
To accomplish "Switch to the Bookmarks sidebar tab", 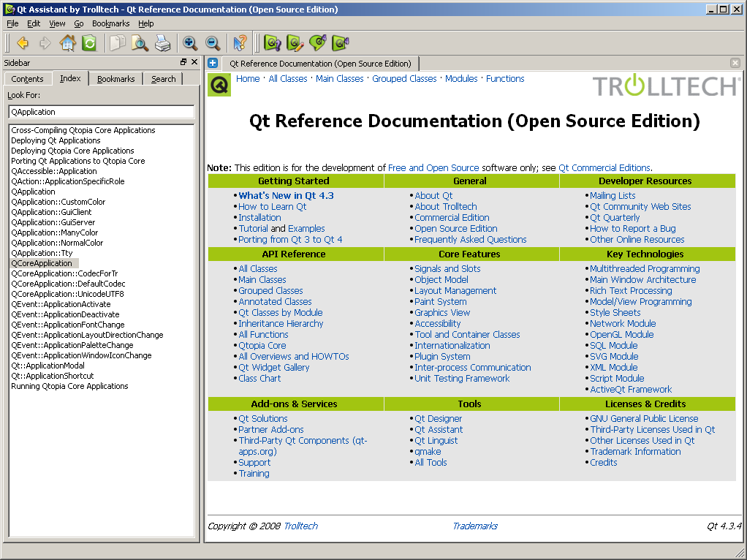I will 115,79.
